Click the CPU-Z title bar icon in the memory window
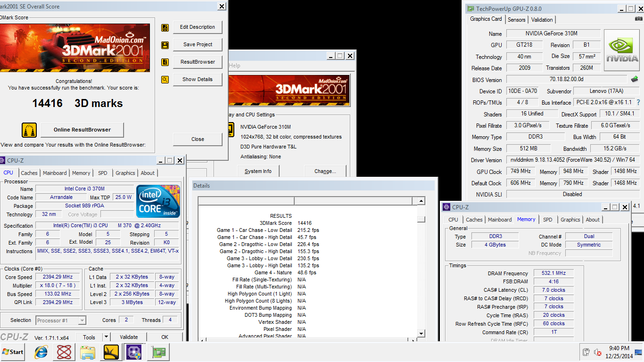This screenshot has height=362, width=644. click(446, 207)
